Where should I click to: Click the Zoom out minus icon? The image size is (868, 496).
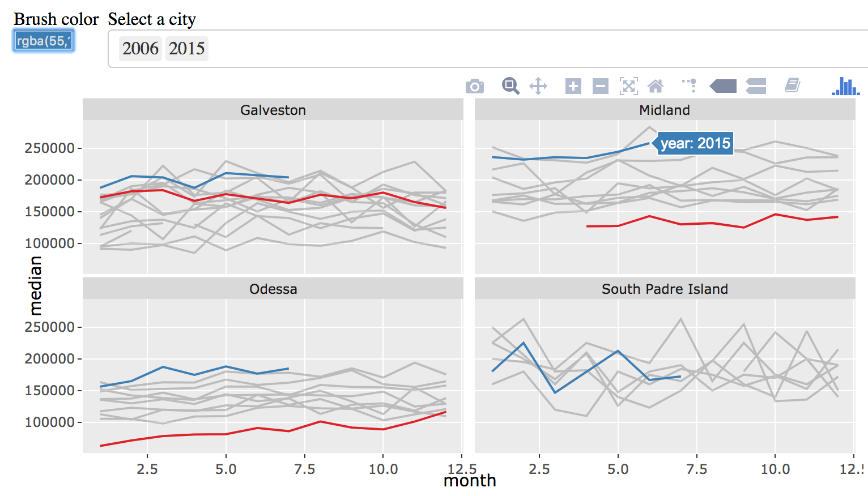click(x=601, y=86)
